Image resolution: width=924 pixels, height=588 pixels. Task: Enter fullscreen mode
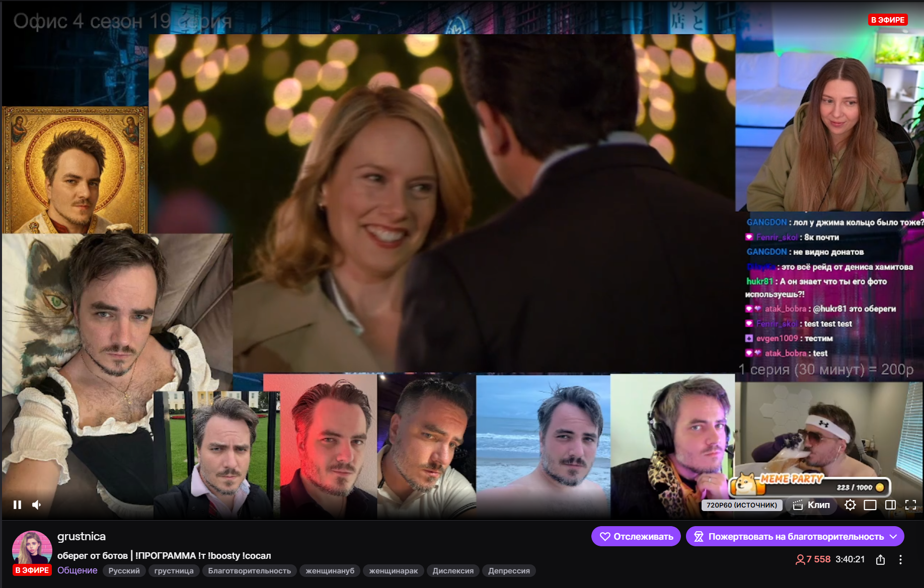pos(910,505)
